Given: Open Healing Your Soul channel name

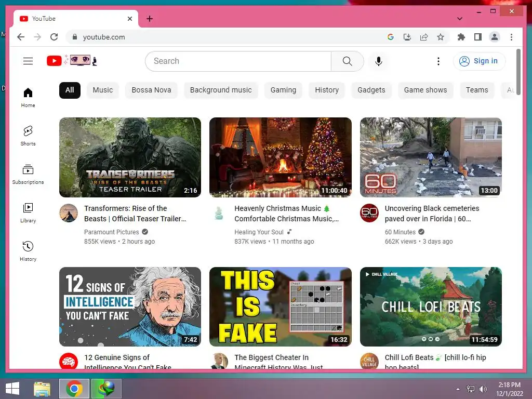Looking at the screenshot, I should tap(259, 232).
